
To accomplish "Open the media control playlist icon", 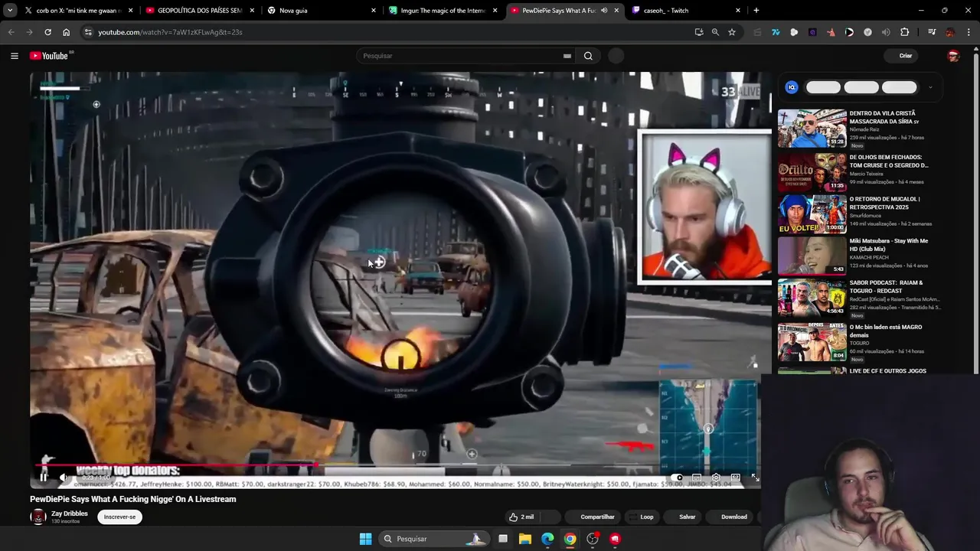I will 932,32.
